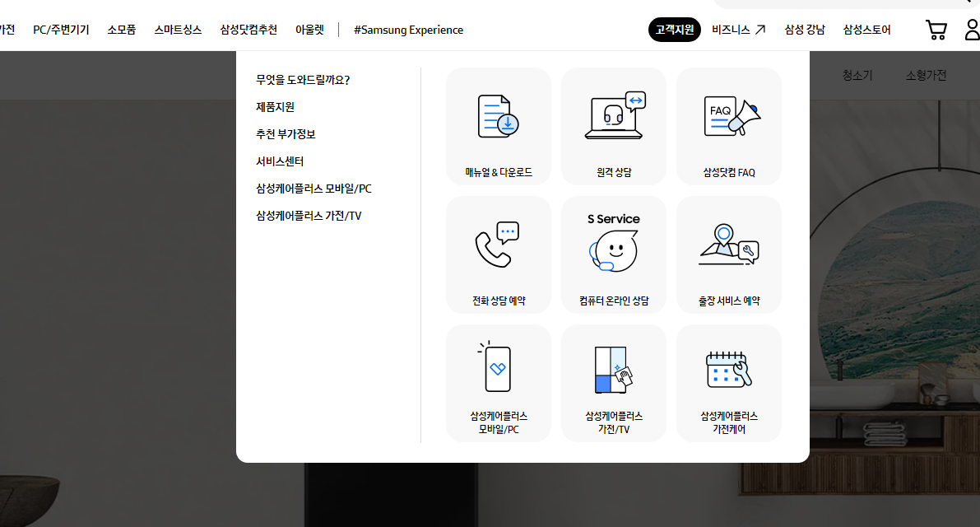Open the 전화 상담 예약 card

click(x=498, y=255)
